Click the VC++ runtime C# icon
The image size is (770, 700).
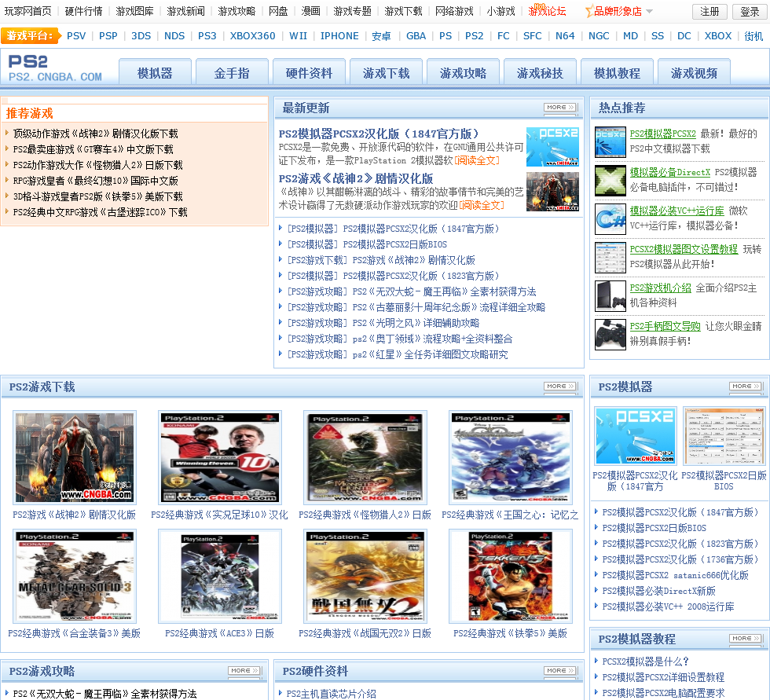[610, 219]
